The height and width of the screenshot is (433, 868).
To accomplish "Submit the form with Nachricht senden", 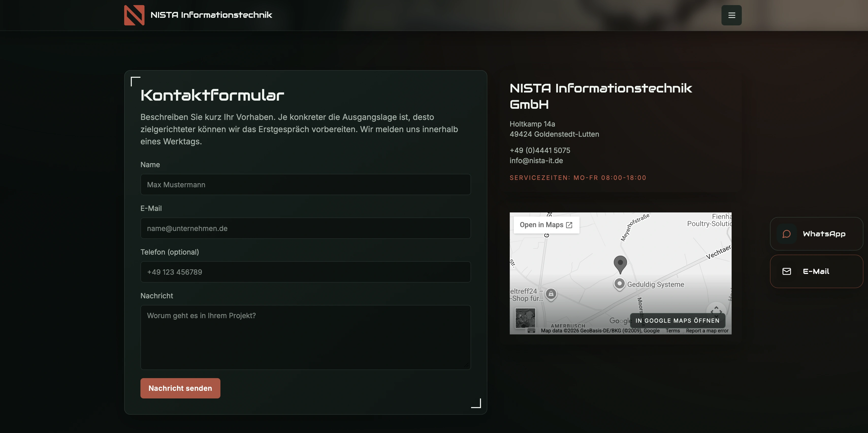I will [x=180, y=388].
